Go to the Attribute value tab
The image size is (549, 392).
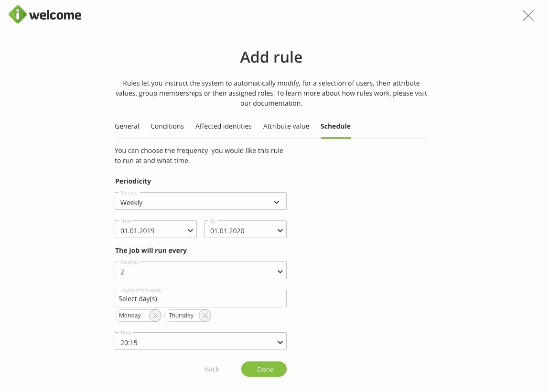pos(286,126)
